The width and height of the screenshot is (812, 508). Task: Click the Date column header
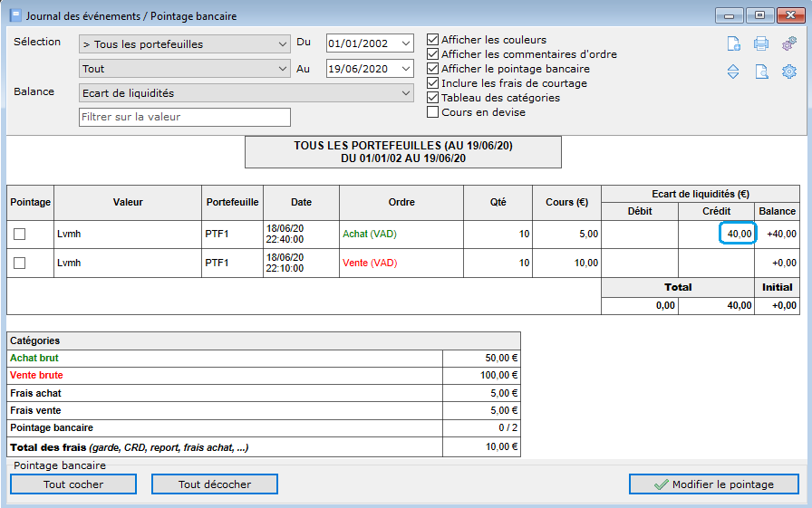pyautogui.click(x=302, y=202)
